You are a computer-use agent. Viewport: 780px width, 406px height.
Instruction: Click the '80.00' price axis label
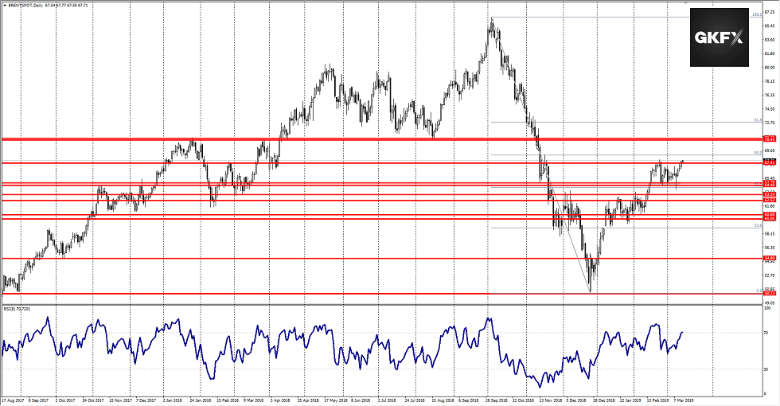pyautogui.click(x=769, y=67)
